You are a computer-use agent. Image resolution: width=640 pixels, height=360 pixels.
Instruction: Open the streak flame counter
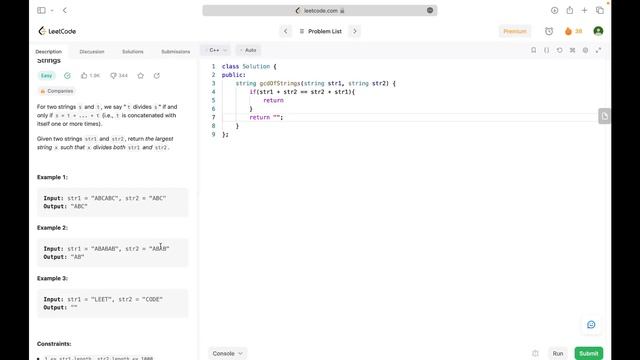[x=573, y=31]
